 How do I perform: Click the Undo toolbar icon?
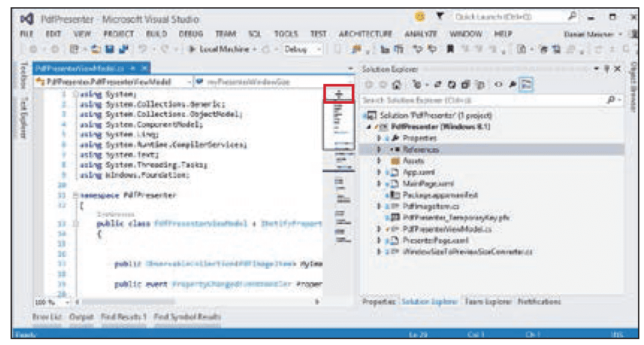point(143,50)
